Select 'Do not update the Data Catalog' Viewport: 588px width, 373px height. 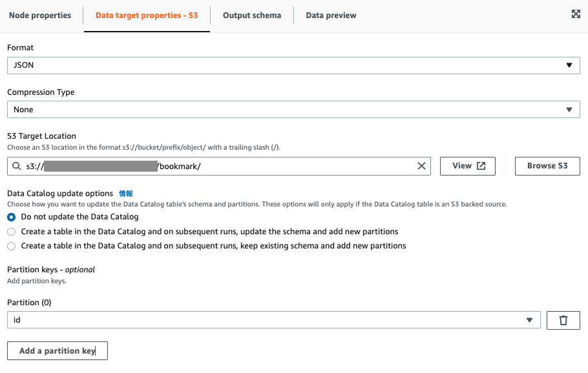pyautogui.click(x=10, y=217)
